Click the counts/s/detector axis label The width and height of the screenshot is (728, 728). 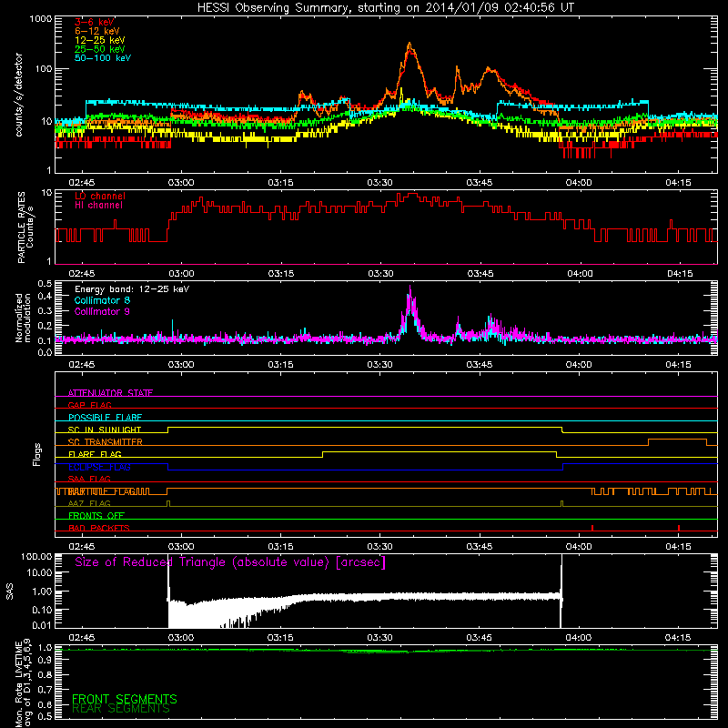(19, 95)
